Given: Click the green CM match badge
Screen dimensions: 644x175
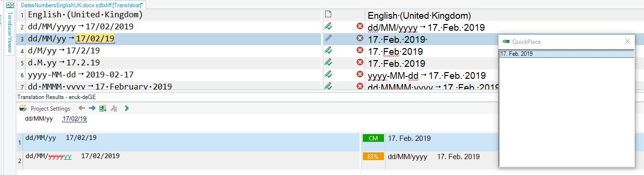Looking at the screenshot, I should click(373, 138).
